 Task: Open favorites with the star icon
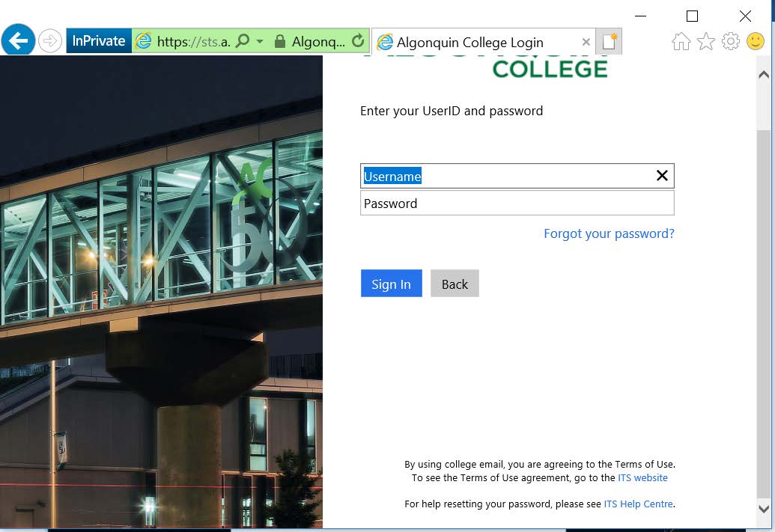point(705,43)
